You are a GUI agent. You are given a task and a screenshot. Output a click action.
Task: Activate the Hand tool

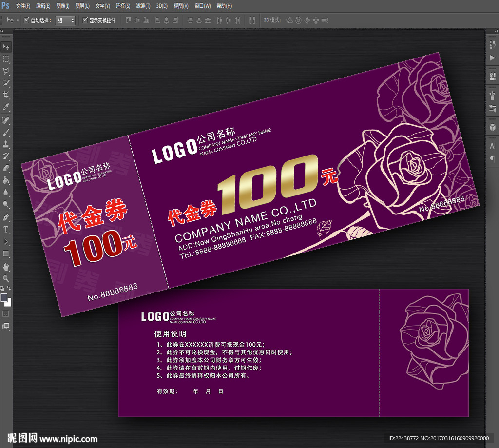[x=6, y=267]
